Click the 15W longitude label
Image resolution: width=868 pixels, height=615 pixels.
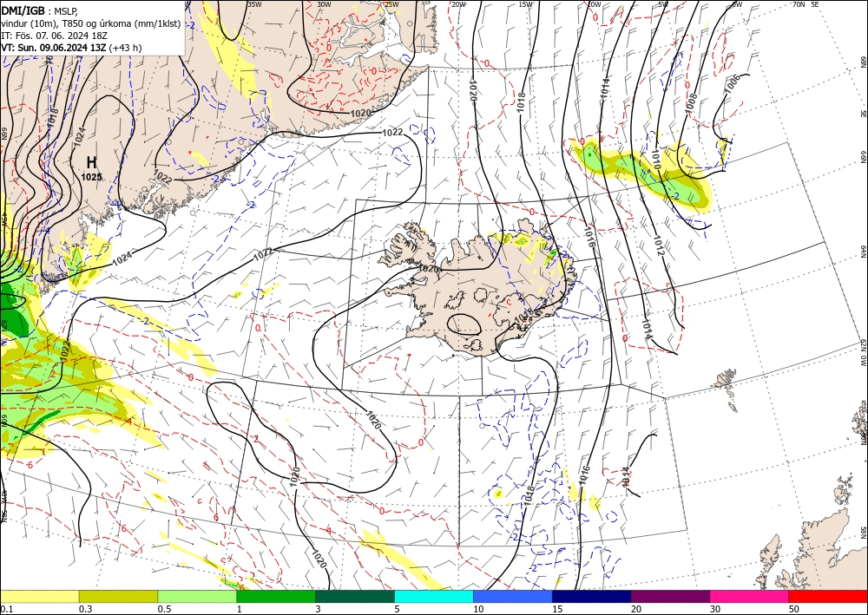(x=525, y=4)
